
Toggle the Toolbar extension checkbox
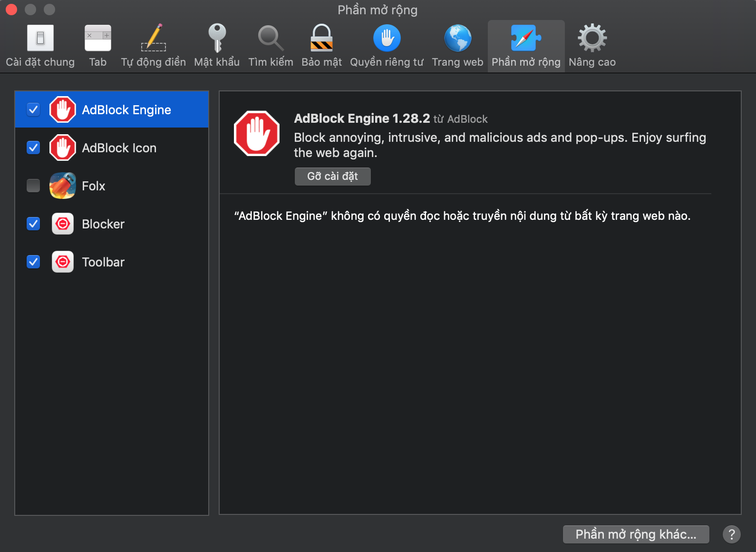coord(33,262)
